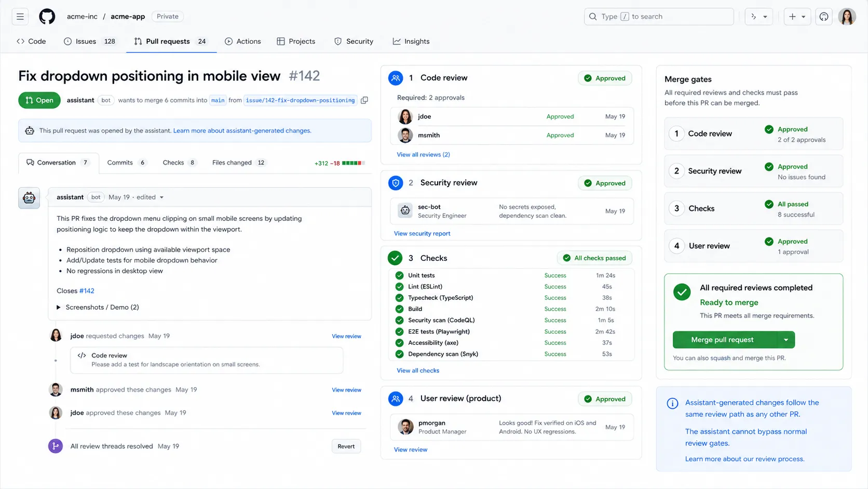Open the Actions tab

243,41
